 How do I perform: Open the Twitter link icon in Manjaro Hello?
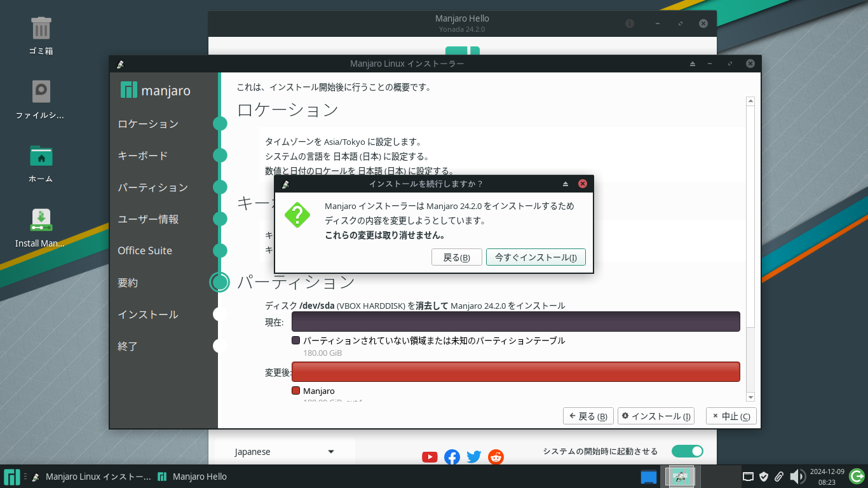[x=474, y=457]
